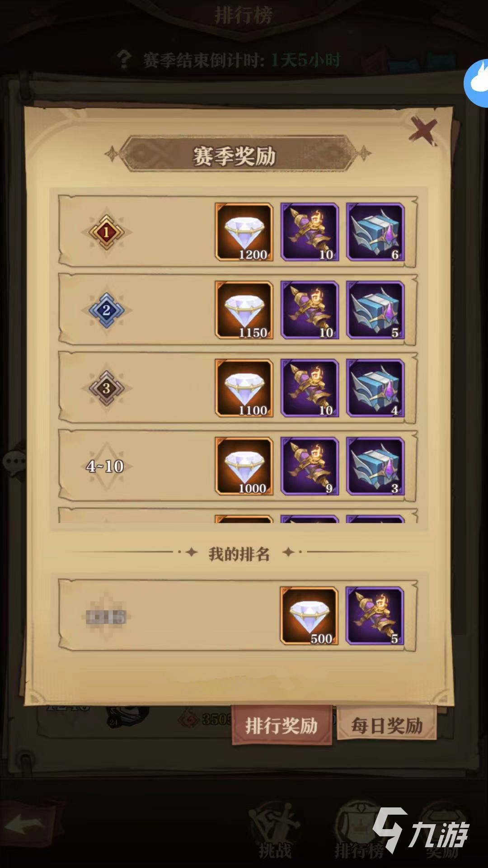Screen dimensions: 488x868
Task: Close the 赛季奖励 popup with the X
Action: [422, 131]
